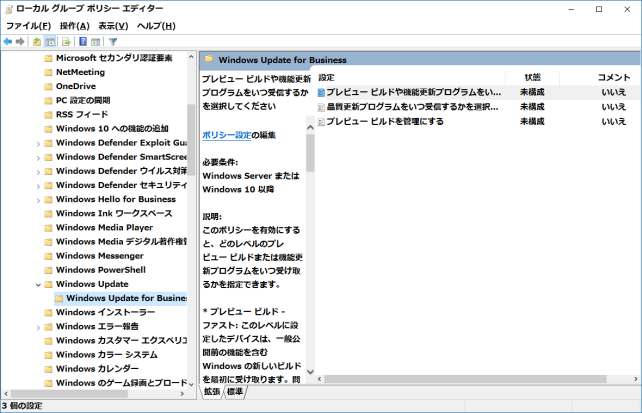Expand Windows Hello for Business node
This screenshot has height=413, width=642.
pyautogui.click(x=38, y=200)
